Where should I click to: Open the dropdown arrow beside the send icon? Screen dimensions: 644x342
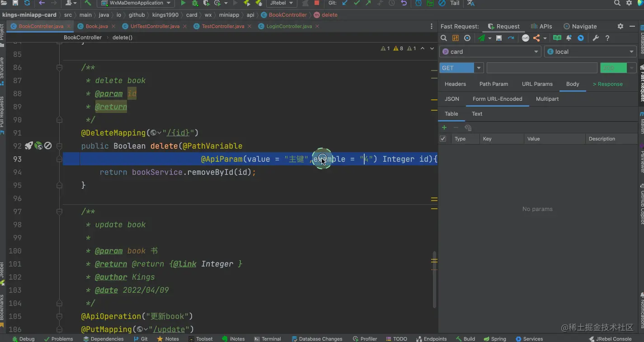tap(490, 38)
